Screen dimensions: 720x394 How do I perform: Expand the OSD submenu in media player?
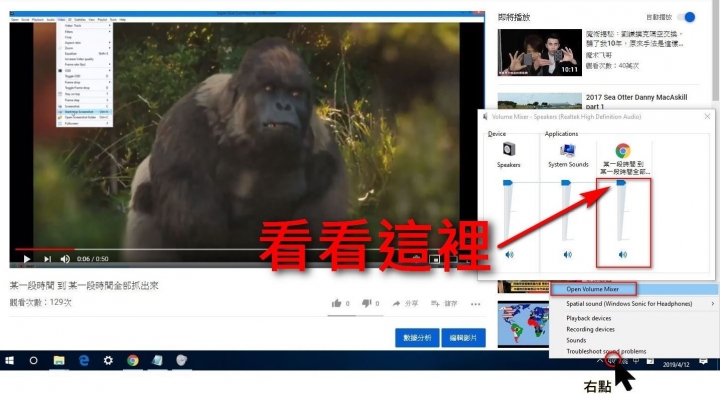pyautogui.click(x=84, y=71)
